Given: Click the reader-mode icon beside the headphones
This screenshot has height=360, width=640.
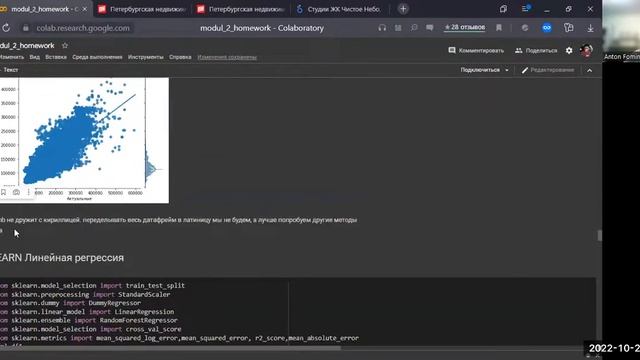Looking at the screenshot, I should (398, 28).
